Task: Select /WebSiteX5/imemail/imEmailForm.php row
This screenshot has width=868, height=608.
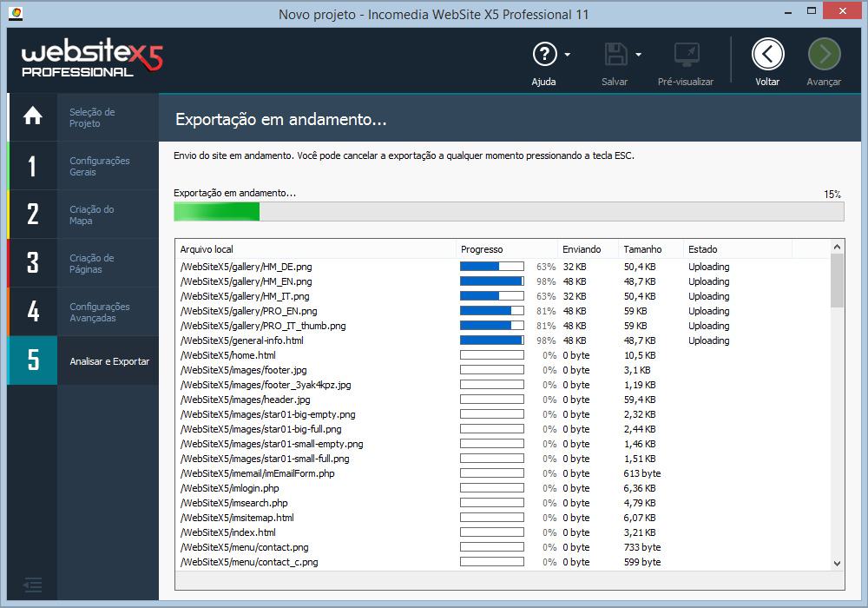Action: (x=503, y=473)
